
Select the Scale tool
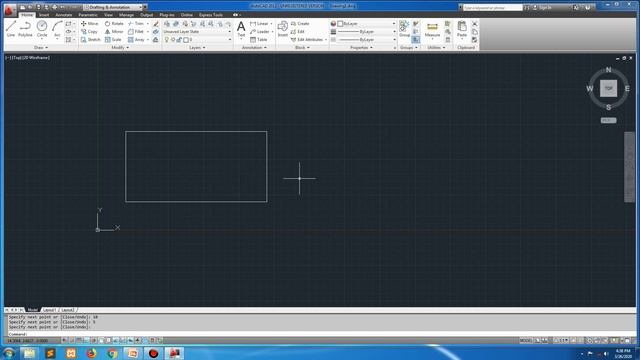coord(113,40)
